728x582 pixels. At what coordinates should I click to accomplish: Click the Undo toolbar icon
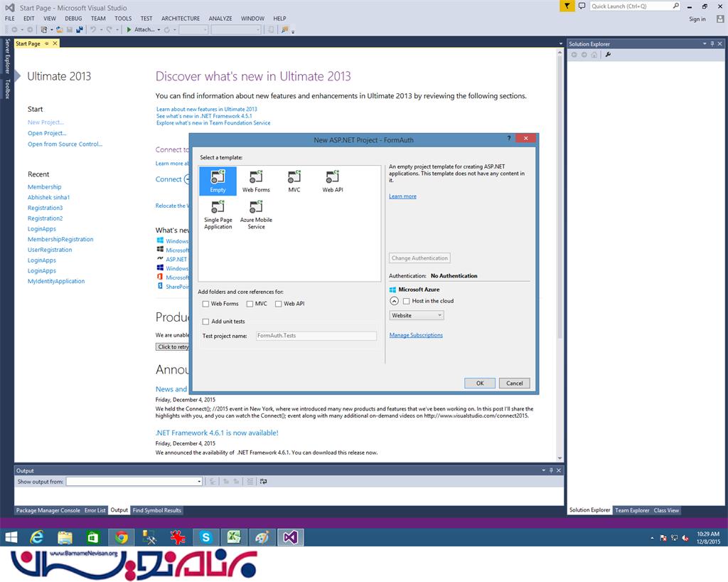pos(93,30)
